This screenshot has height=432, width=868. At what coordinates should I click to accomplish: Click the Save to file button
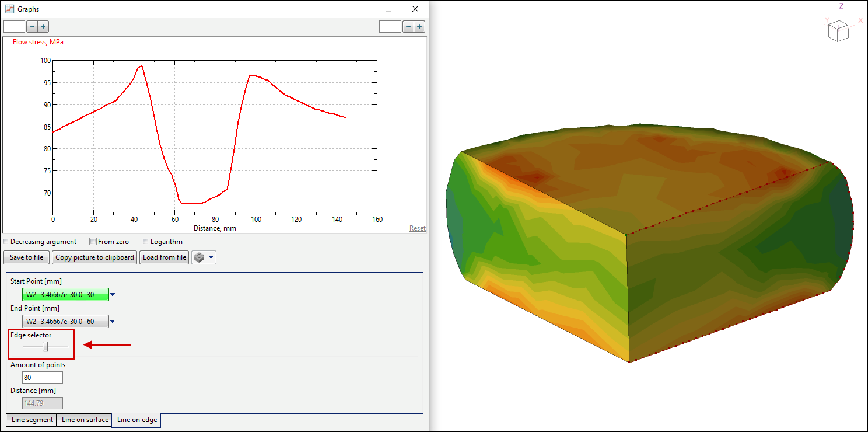[x=26, y=257]
